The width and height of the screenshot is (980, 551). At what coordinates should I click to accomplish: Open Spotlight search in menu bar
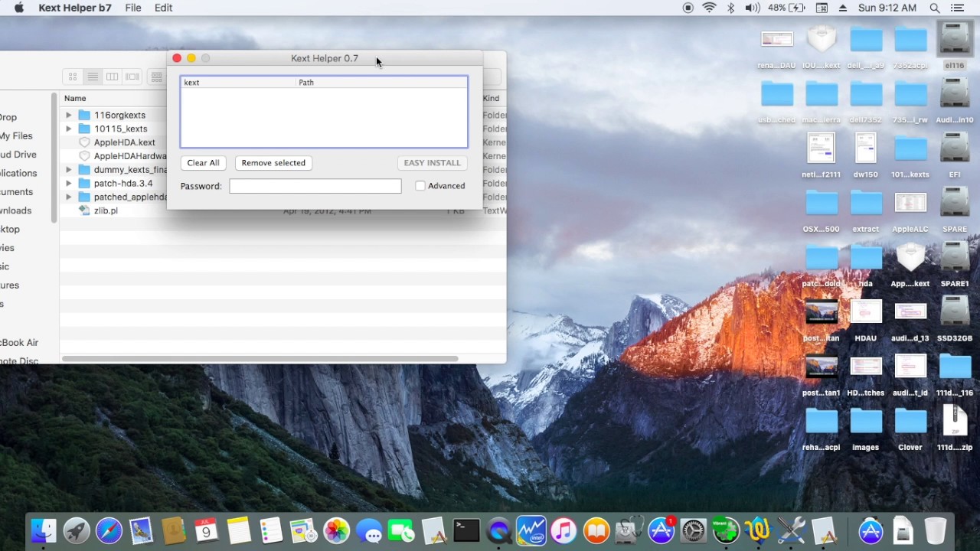point(935,8)
